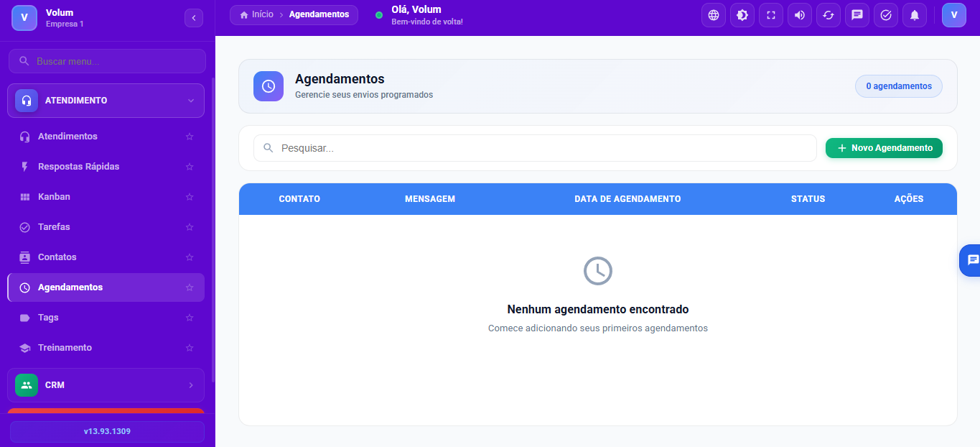This screenshot has width=980, height=447.
Task: Open Tags in the sidebar
Action: 106,318
